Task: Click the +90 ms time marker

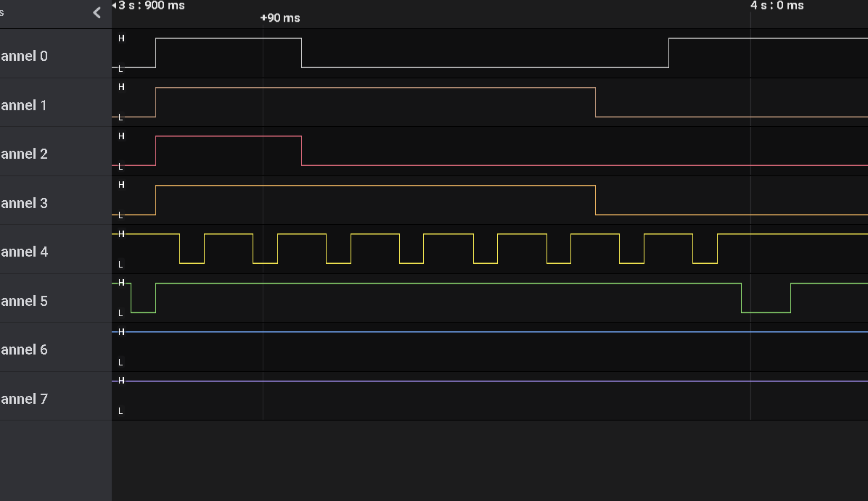Action: pos(280,17)
